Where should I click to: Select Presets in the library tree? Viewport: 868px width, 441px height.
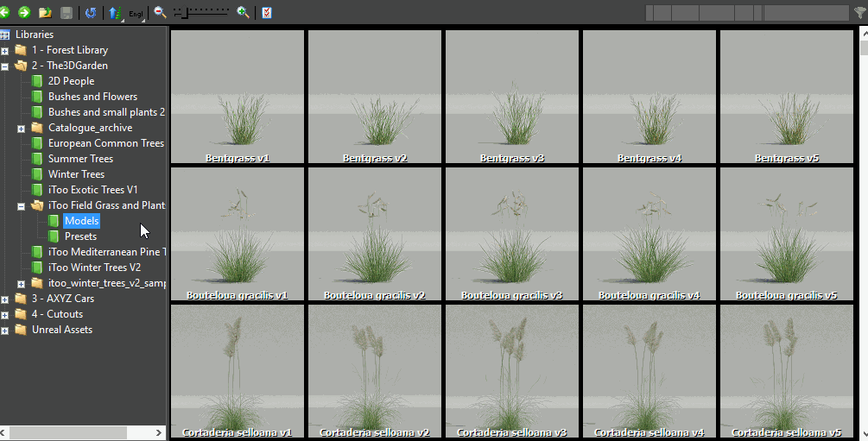pyautogui.click(x=80, y=236)
